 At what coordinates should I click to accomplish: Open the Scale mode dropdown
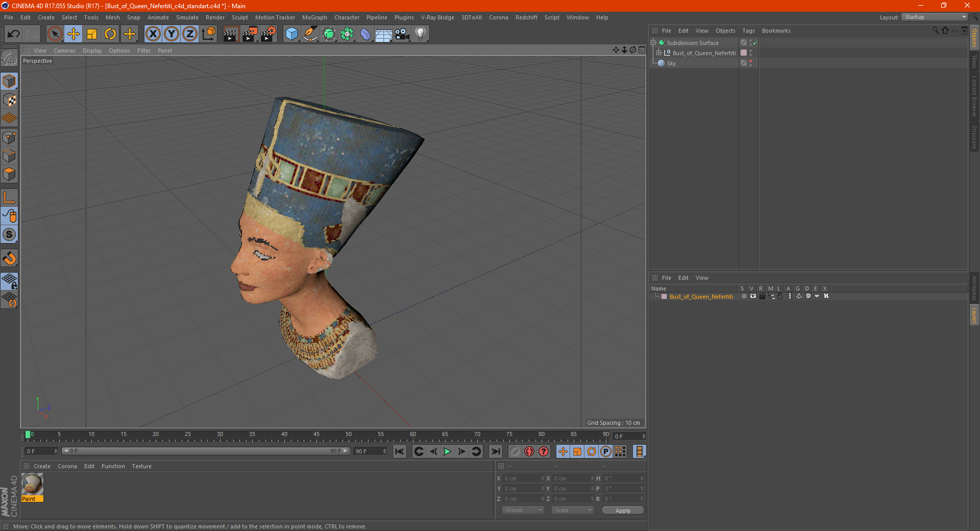tap(573, 510)
